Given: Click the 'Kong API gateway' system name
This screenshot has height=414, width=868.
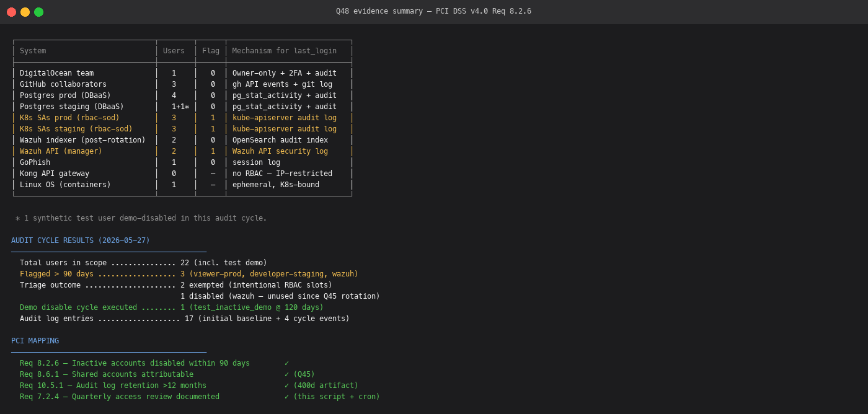Looking at the screenshot, I should 55,174.
